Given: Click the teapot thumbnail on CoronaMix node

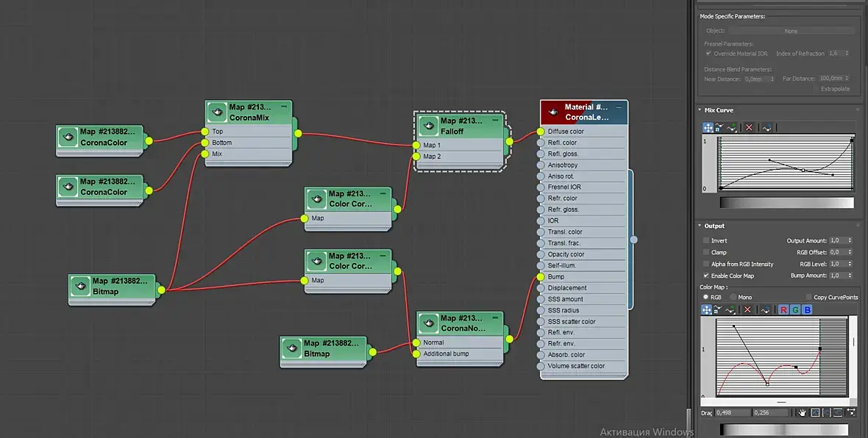Looking at the screenshot, I should coord(217,112).
